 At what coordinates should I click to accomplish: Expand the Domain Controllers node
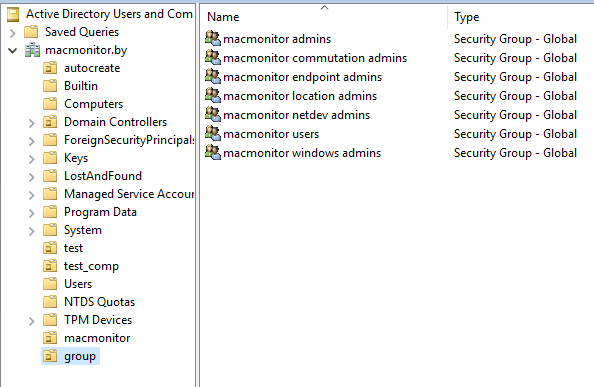pos(32,123)
